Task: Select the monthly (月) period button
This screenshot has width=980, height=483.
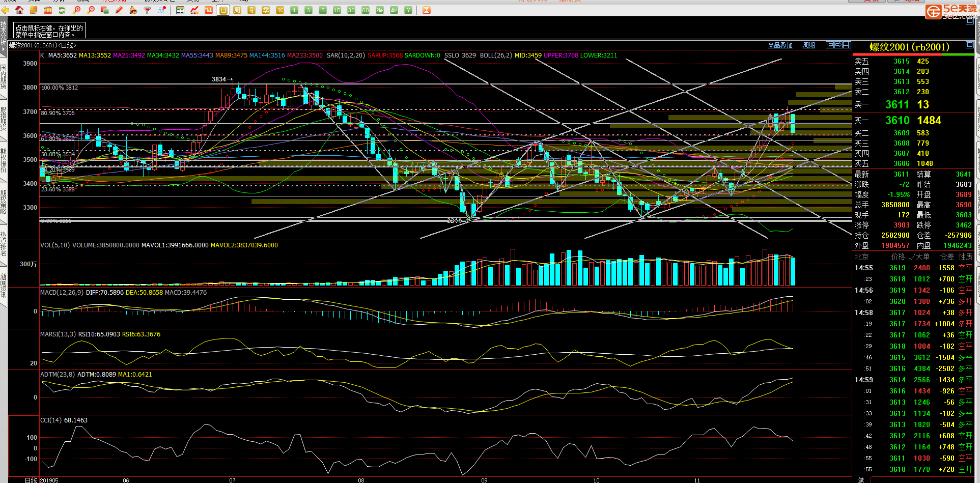Action: click(251, 10)
